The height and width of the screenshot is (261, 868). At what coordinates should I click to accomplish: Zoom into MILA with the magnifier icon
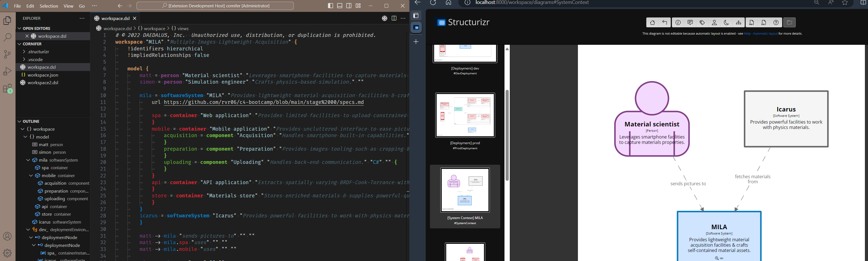(x=716, y=258)
